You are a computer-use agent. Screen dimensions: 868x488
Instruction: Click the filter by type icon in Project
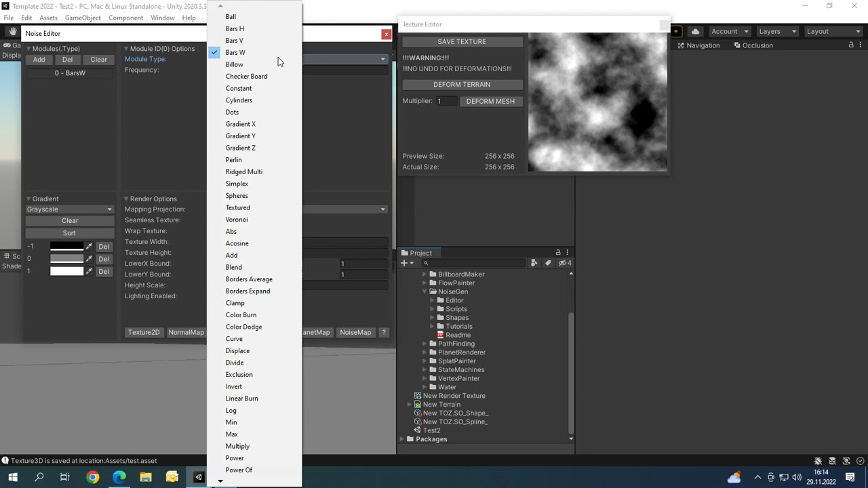tap(534, 263)
